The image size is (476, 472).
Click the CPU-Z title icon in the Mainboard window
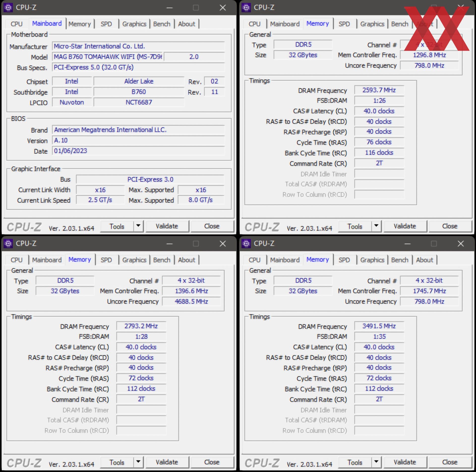[8, 8]
